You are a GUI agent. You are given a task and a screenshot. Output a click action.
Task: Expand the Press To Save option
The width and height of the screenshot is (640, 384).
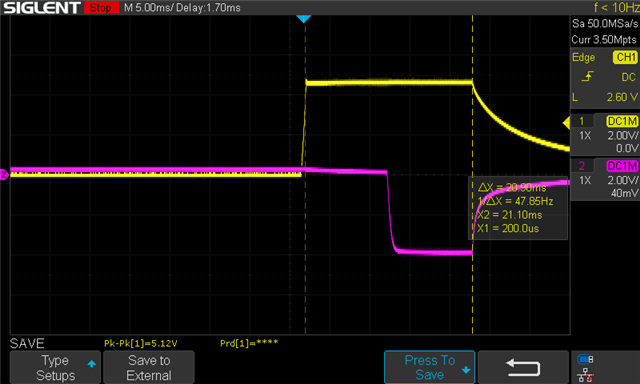click(x=430, y=367)
